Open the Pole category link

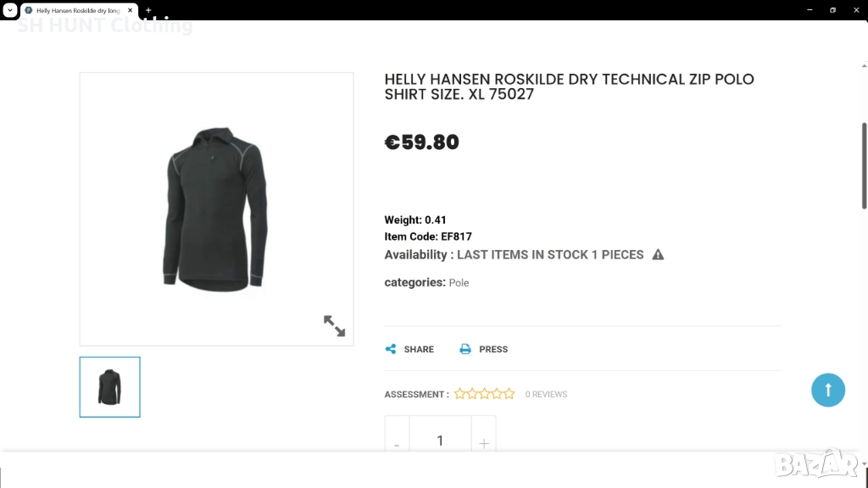click(459, 283)
